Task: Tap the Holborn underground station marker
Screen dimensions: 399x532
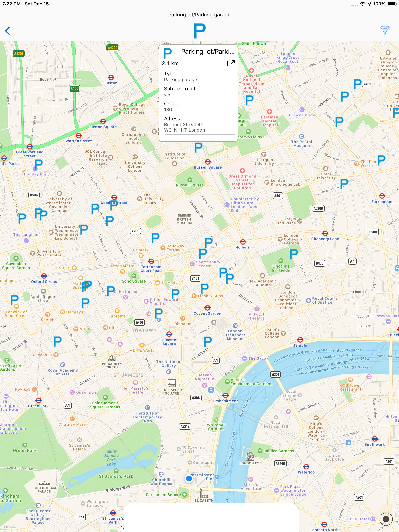Action: pyautogui.click(x=243, y=242)
